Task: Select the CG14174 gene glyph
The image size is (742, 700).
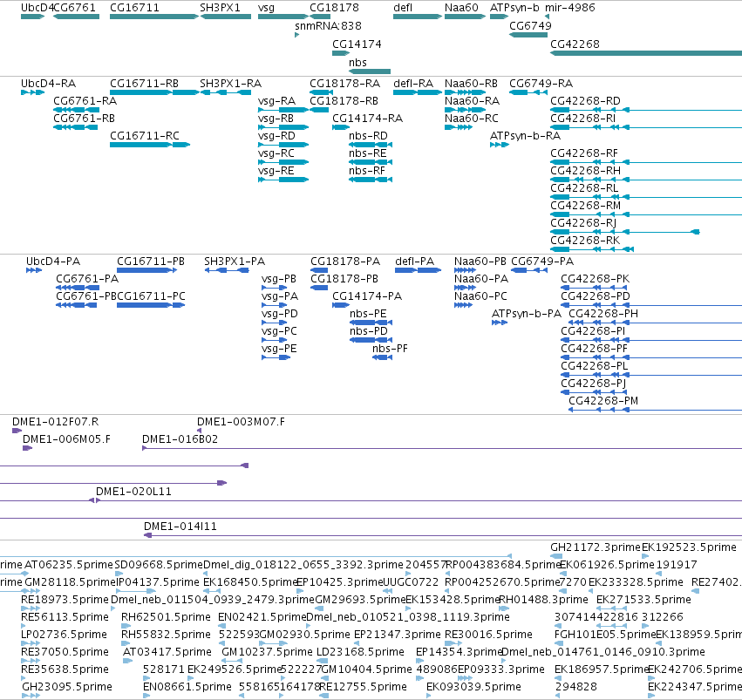Action: coord(341,53)
